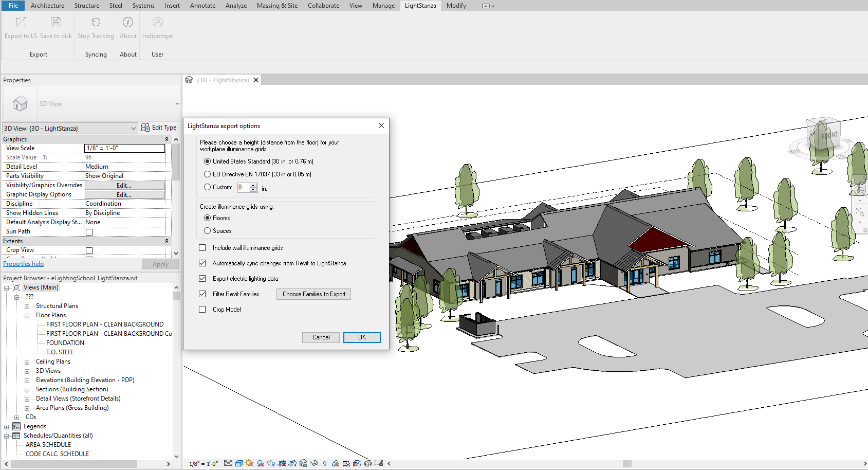Enable Include wall illuminance grids checkbox

click(202, 248)
